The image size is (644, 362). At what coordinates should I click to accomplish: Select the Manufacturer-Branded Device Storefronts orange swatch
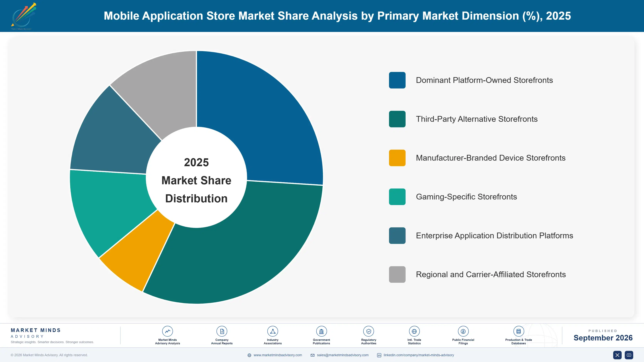point(397,158)
